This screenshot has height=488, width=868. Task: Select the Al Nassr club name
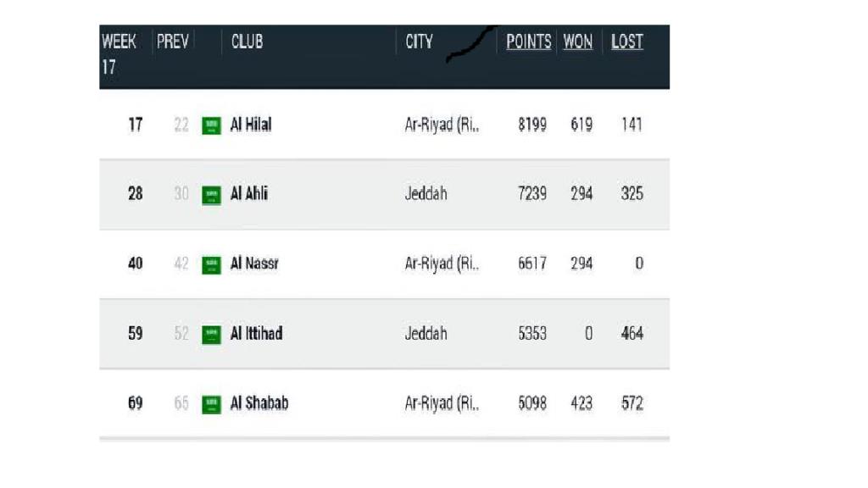click(254, 263)
